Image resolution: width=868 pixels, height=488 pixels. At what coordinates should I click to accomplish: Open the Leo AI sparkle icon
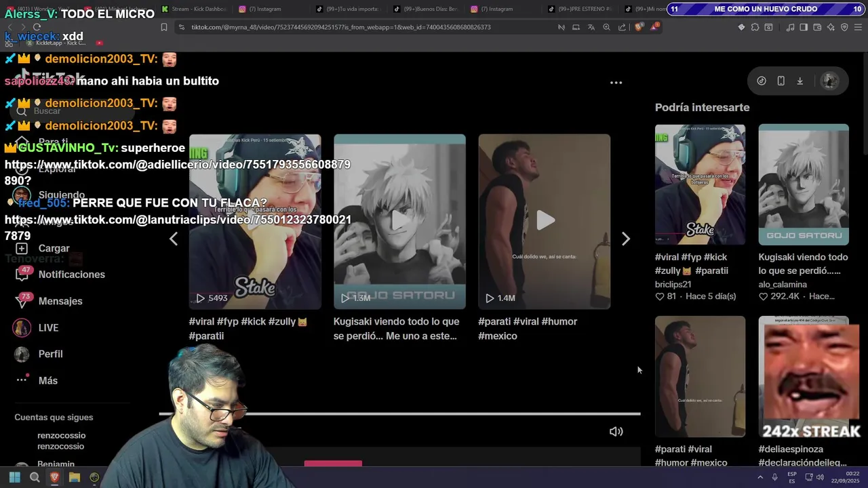tap(831, 27)
